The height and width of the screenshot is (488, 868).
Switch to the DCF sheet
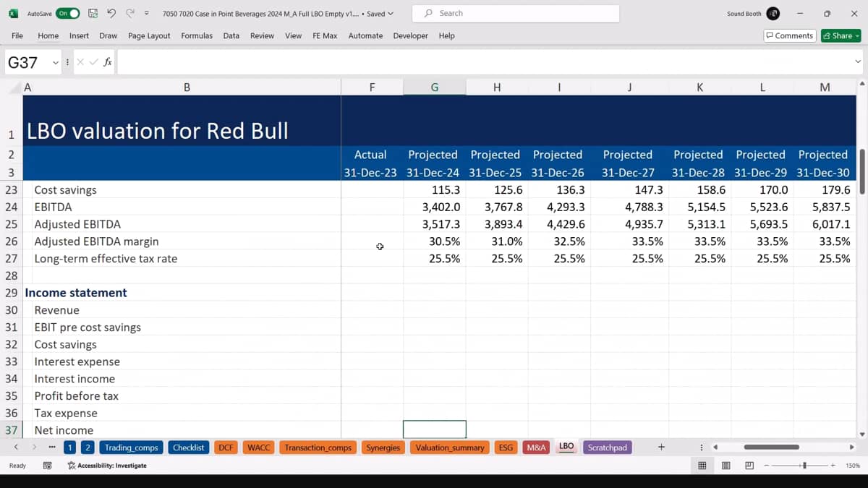[x=226, y=448]
